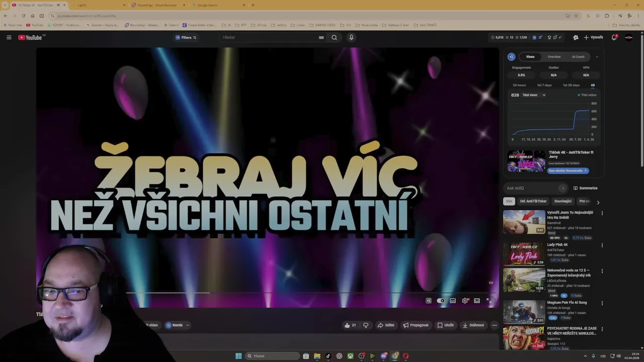
Task: Open the Total views dropdown
Action: [x=534, y=95]
